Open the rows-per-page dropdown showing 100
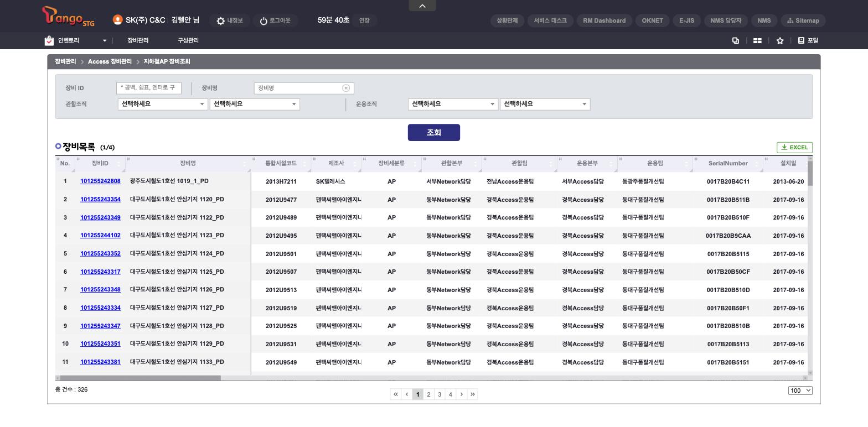868x427 pixels. click(x=800, y=390)
